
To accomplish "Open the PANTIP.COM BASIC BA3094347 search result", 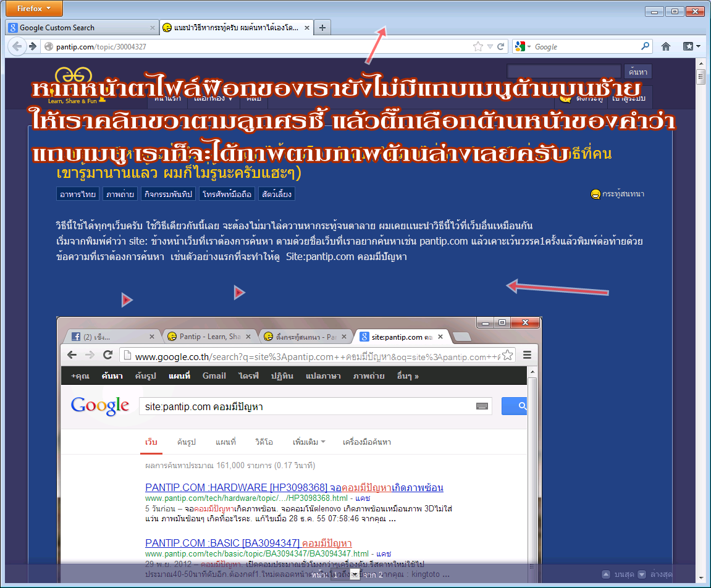I will tap(248, 543).
